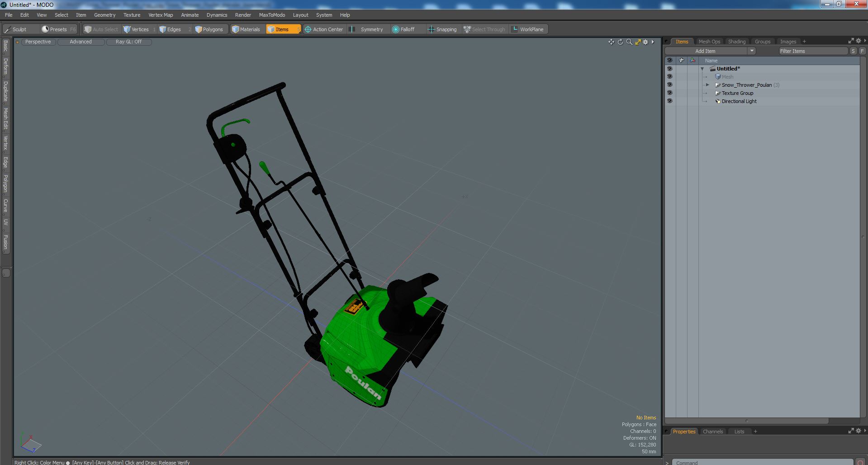
Task: Open MaxToModo menu
Action: (272, 15)
